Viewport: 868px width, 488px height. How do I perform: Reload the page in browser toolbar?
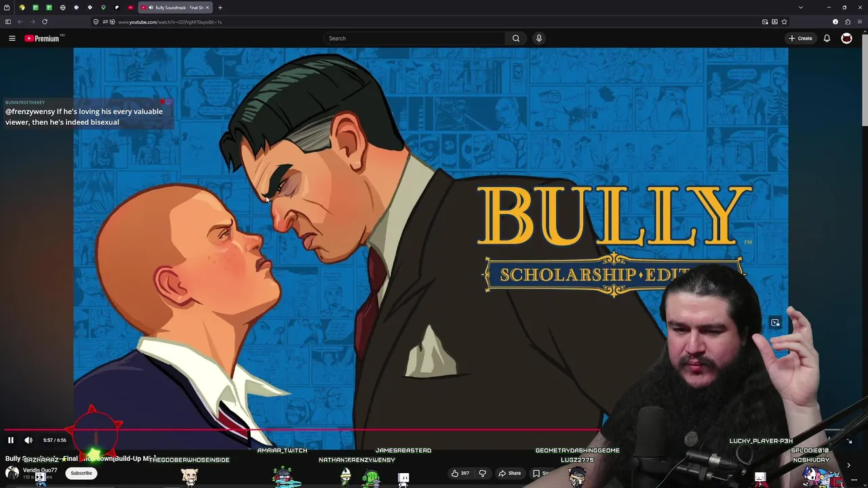coord(45,22)
